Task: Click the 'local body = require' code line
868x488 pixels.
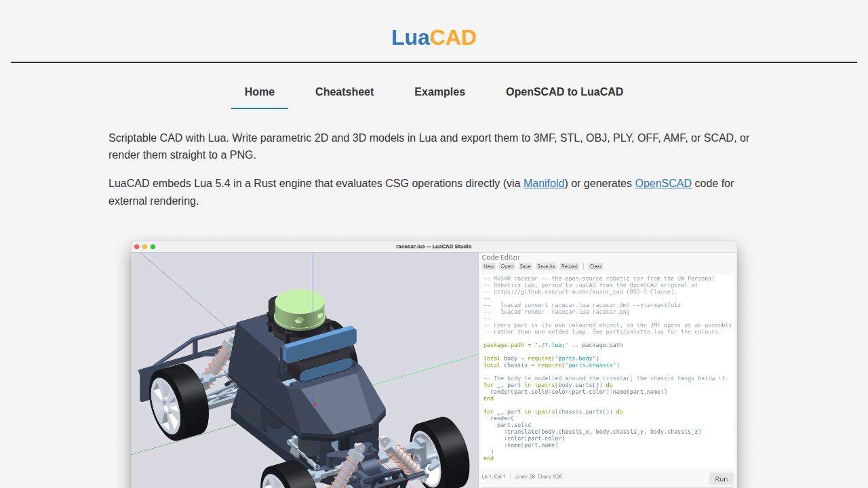Action: (x=541, y=359)
